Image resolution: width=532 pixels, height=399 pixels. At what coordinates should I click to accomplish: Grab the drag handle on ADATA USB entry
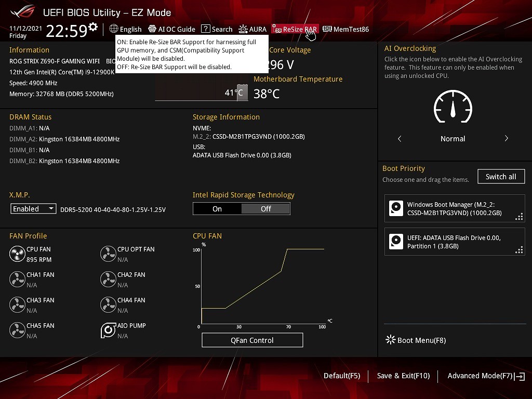(519, 250)
